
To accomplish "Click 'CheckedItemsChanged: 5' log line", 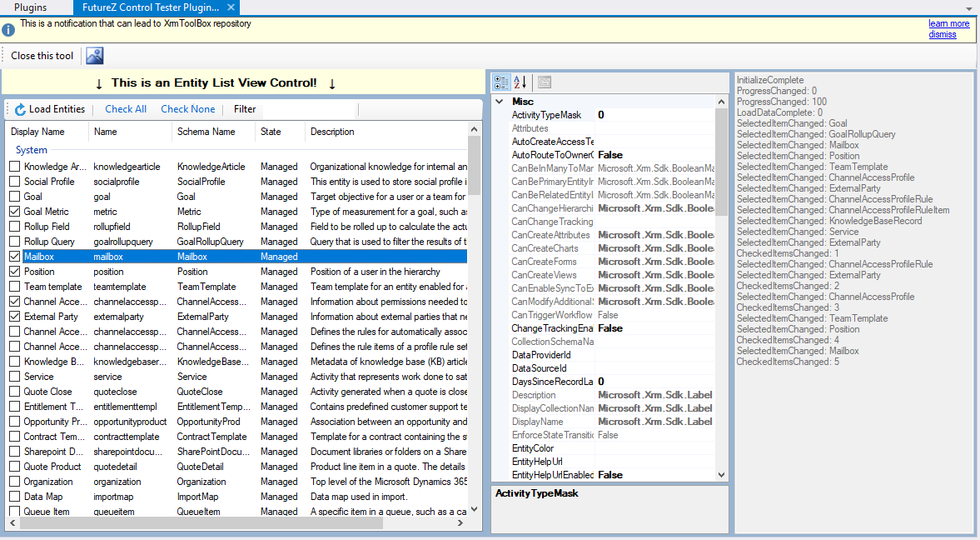I will [788, 362].
